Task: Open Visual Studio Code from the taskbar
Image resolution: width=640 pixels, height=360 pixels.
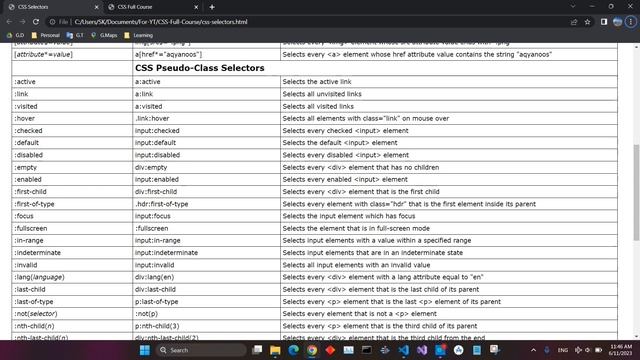Action: coord(404,350)
